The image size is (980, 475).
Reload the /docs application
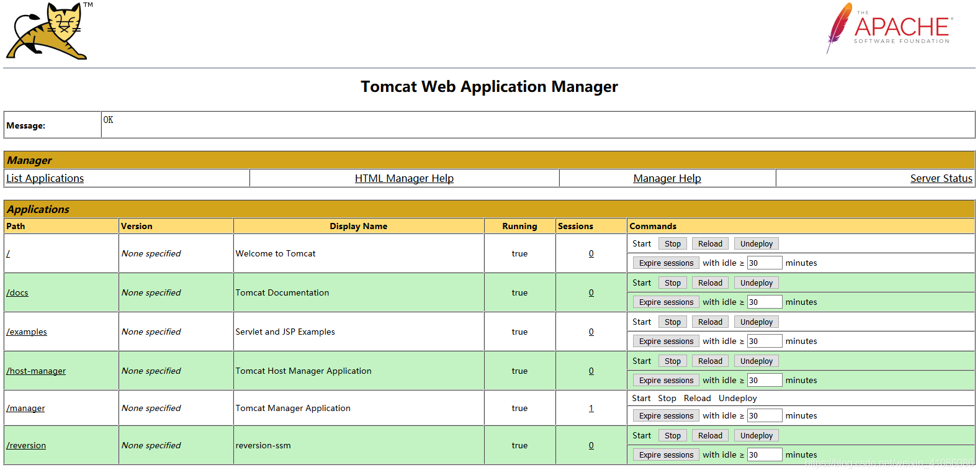[710, 283]
